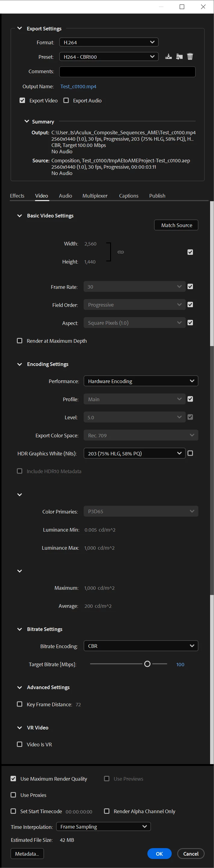Switch to the Audio tab
The width and height of the screenshot is (214, 868).
point(65,196)
